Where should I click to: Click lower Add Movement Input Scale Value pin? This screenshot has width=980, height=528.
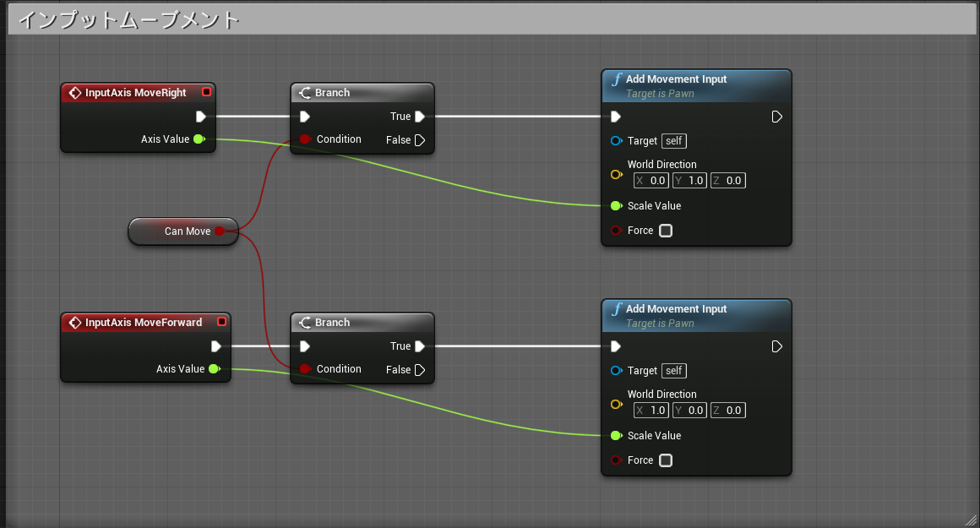coord(616,436)
